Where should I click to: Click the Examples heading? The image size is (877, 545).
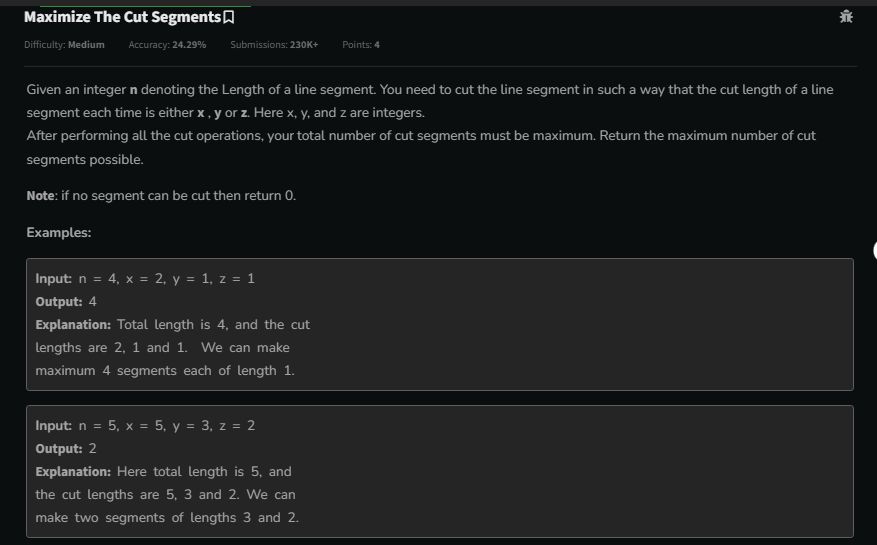click(x=59, y=232)
